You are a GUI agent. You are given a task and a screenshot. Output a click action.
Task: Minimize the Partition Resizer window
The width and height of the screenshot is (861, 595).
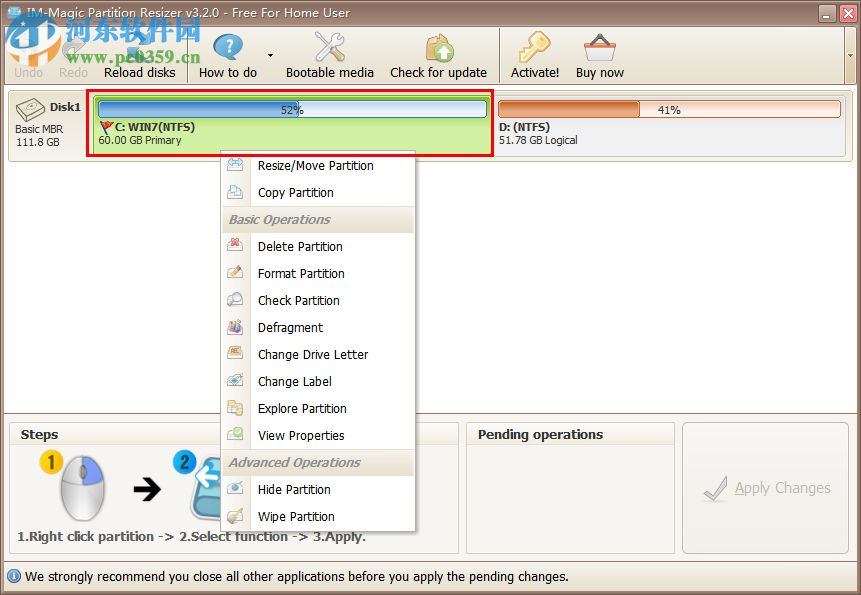point(827,13)
